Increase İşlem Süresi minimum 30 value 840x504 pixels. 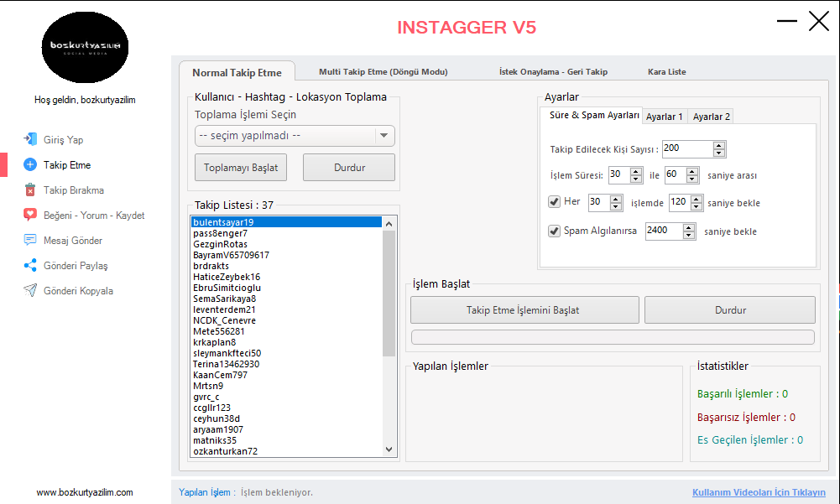(x=636, y=171)
